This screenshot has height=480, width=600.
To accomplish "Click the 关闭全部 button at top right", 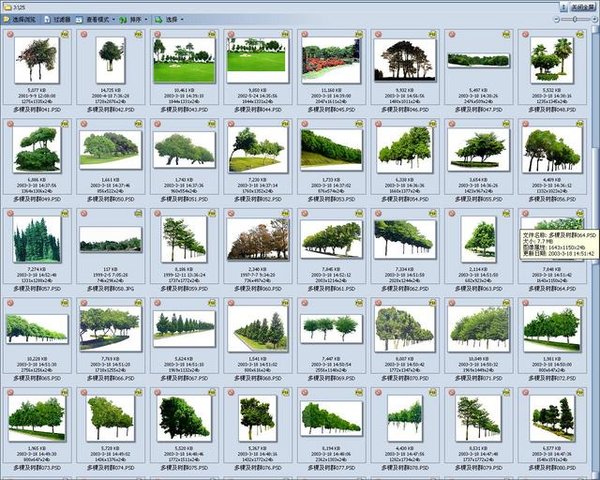I will (x=582, y=7).
